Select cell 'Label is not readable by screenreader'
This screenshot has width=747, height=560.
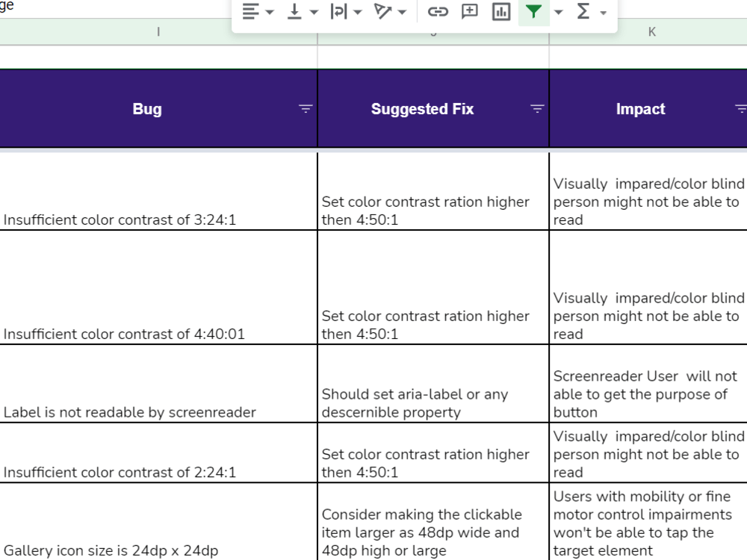click(158, 383)
